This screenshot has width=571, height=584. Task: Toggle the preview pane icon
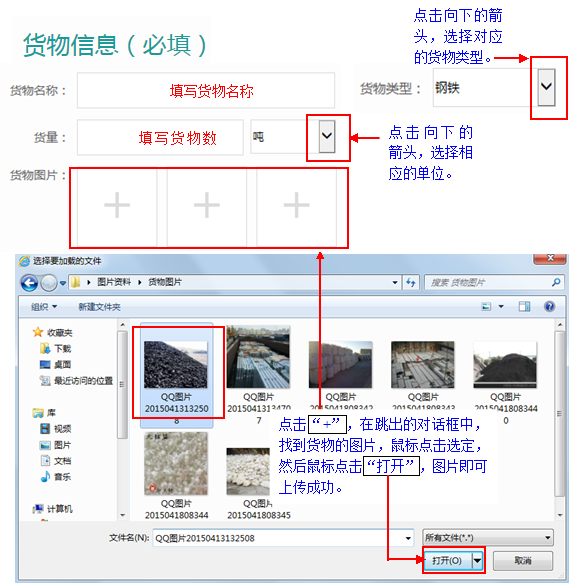pyautogui.click(x=524, y=307)
